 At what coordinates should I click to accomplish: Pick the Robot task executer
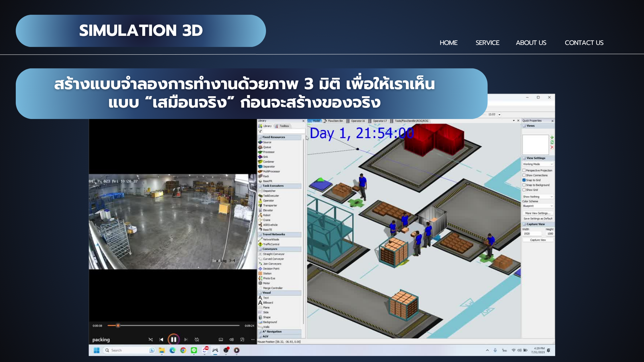coord(264,215)
